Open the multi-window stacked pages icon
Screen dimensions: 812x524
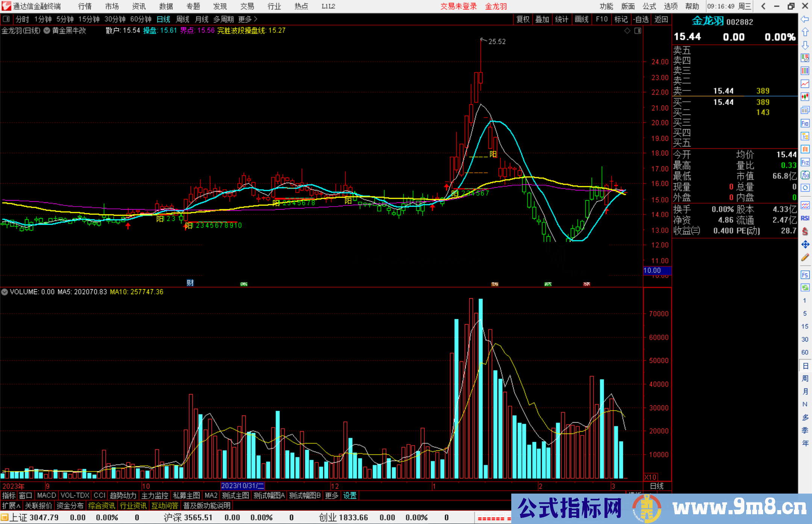pos(805,110)
